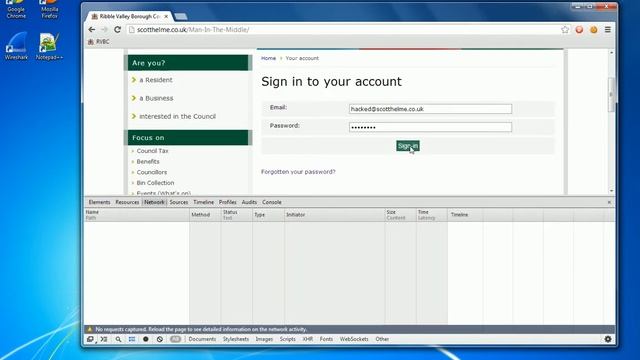
Task: Switch to the Timeline devtools tab
Action: [203, 202]
